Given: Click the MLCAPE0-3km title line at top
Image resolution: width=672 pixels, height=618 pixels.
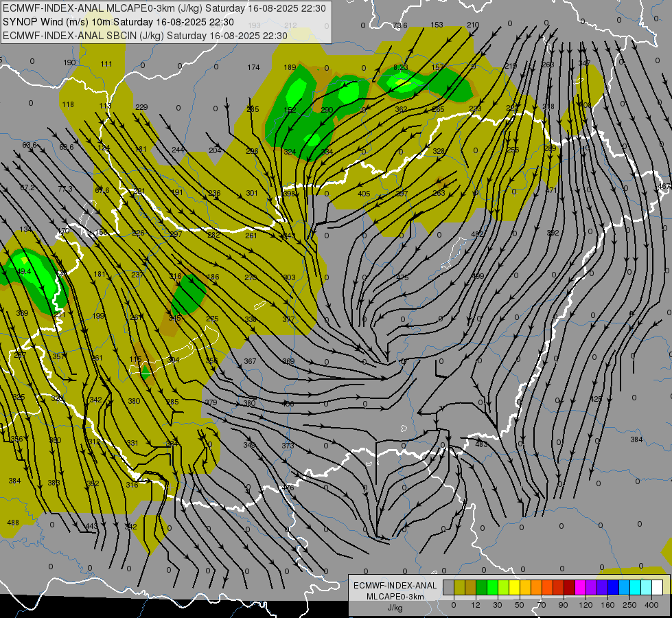Looking at the screenshot, I should tap(164, 8).
